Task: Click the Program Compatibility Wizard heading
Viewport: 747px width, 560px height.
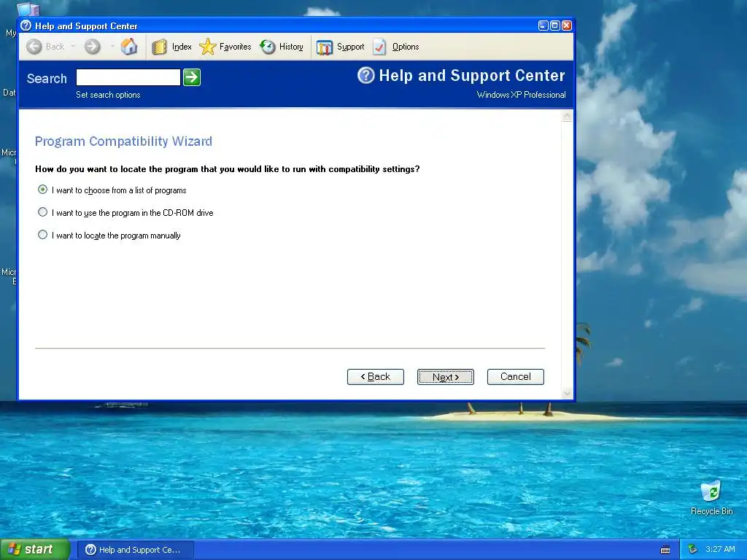Action: (x=123, y=141)
